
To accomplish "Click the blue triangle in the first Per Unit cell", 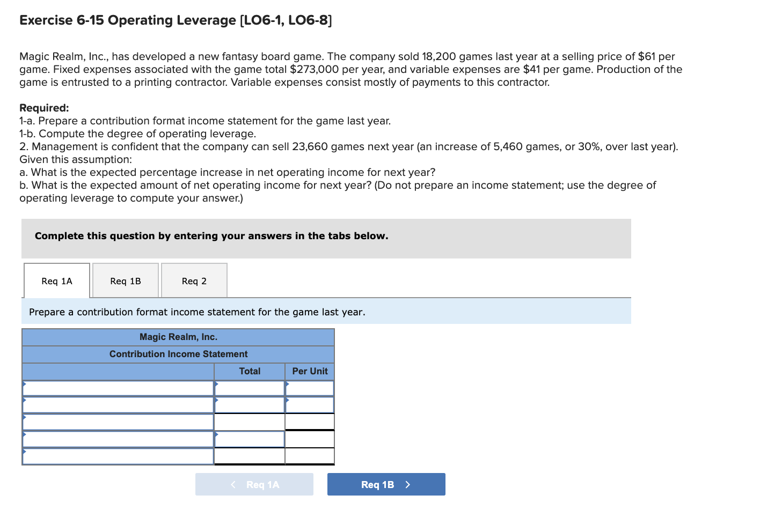I will (287, 385).
